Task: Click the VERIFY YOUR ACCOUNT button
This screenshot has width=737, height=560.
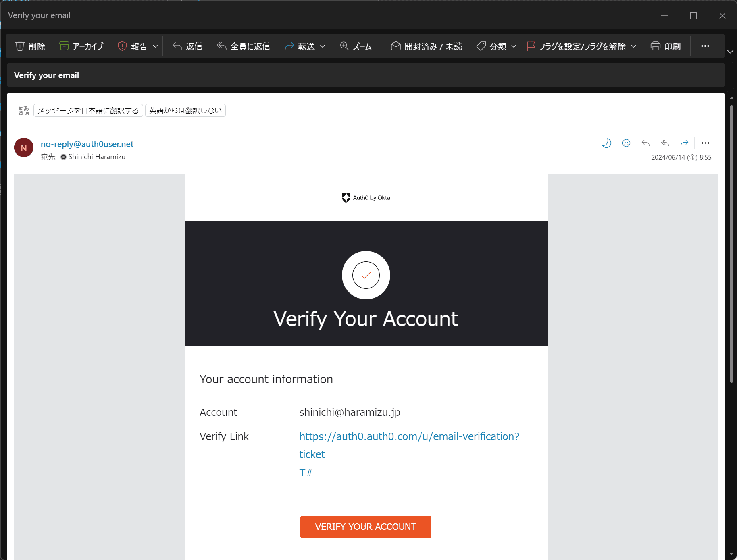Action: [x=366, y=527]
